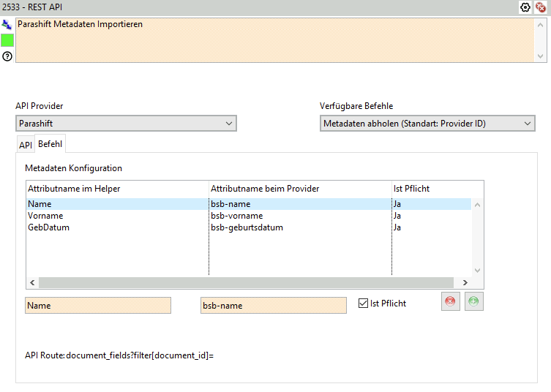This screenshot has height=392, width=551.
Task: Select the Befehl tab
Action: click(x=50, y=143)
